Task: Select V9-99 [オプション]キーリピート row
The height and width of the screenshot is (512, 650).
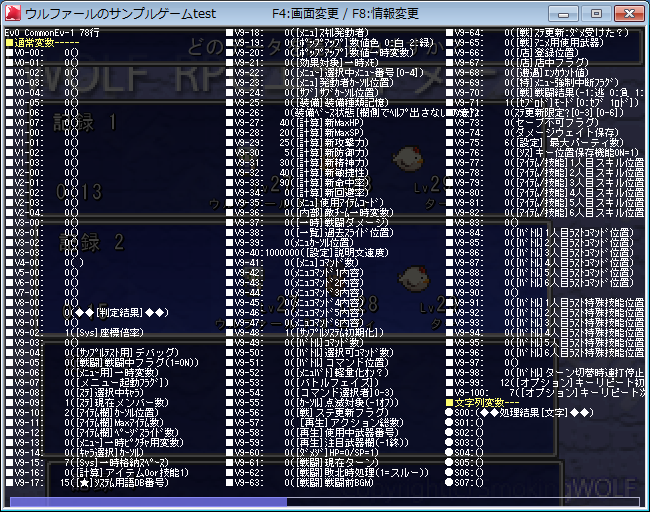Action: [x=545, y=382]
